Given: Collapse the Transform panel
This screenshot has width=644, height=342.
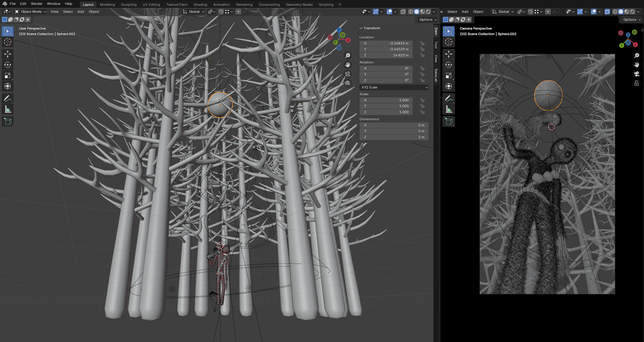Looking at the screenshot, I should (x=361, y=28).
